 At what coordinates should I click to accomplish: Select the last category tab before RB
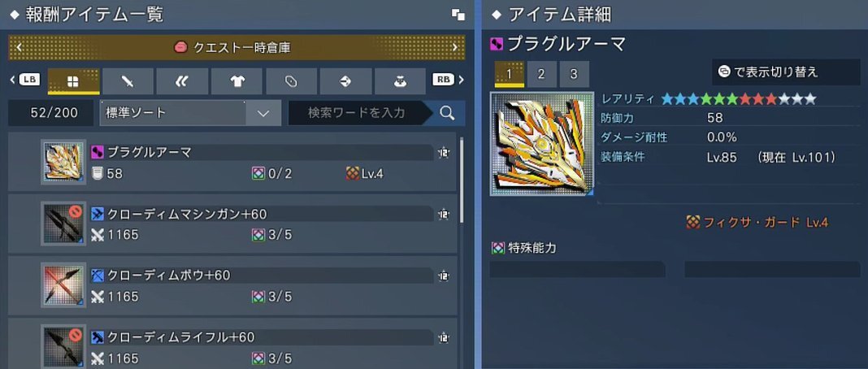point(400,81)
